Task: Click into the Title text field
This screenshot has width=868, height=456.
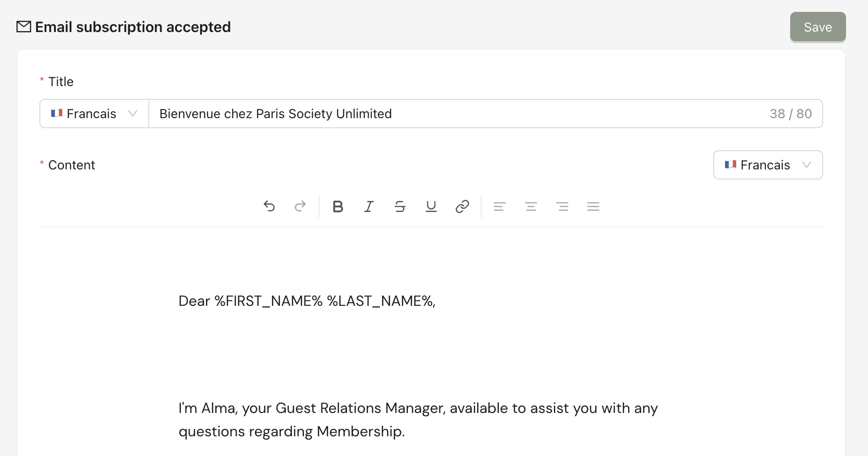Action: [458, 114]
